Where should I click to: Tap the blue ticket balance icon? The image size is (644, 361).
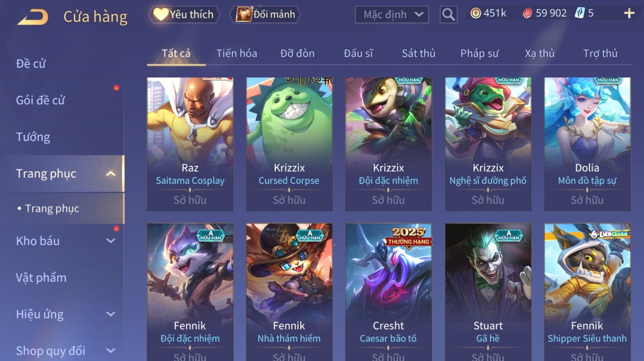(579, 13)
